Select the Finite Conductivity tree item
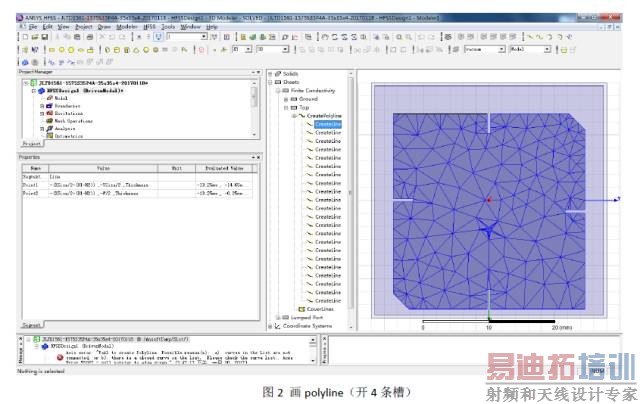Screen dimensions: 640x404 click(313, 91)
